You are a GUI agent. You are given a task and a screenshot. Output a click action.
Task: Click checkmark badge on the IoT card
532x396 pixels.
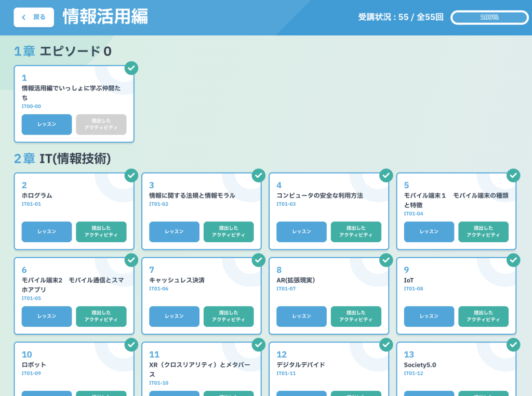513,260
